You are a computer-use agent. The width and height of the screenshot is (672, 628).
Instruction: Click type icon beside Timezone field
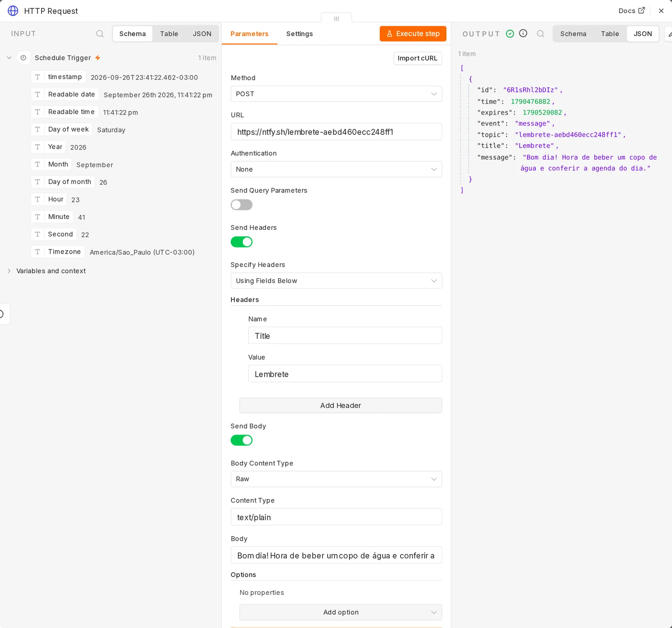point(37,251)
